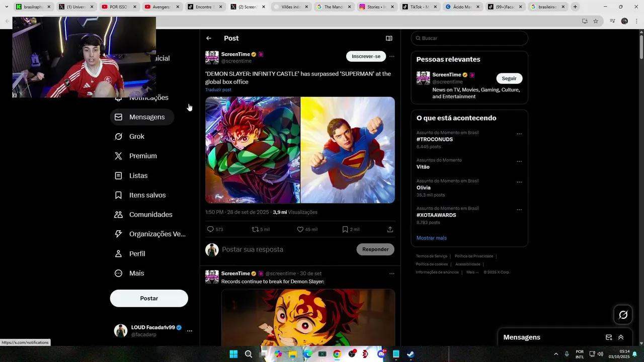Open more options on the main ScreenTime post

[392, 57]
